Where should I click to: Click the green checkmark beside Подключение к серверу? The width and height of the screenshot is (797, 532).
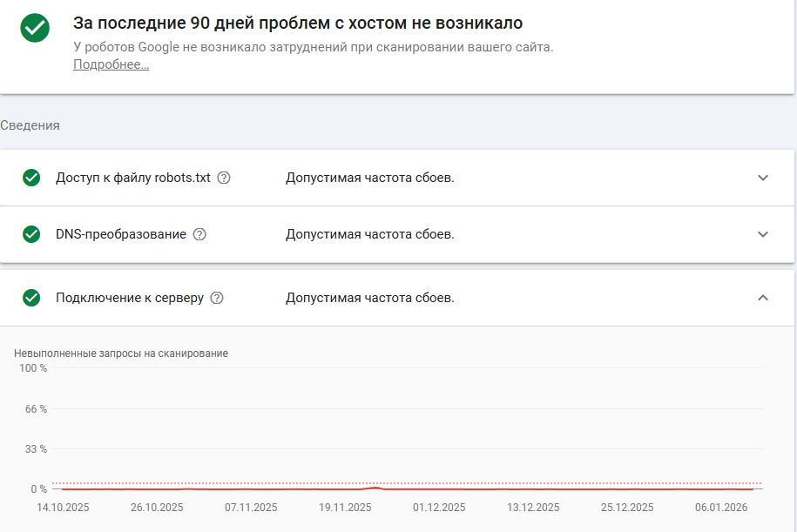point(31,298)
